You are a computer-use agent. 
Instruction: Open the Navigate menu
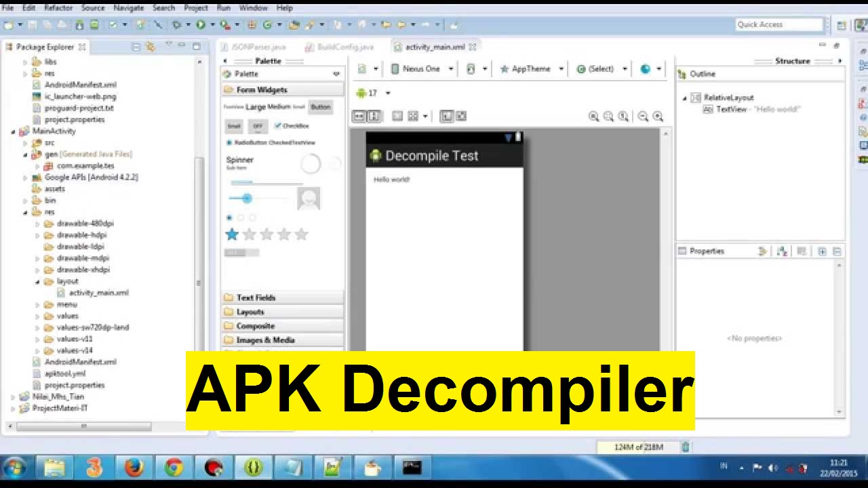[128, 8]
